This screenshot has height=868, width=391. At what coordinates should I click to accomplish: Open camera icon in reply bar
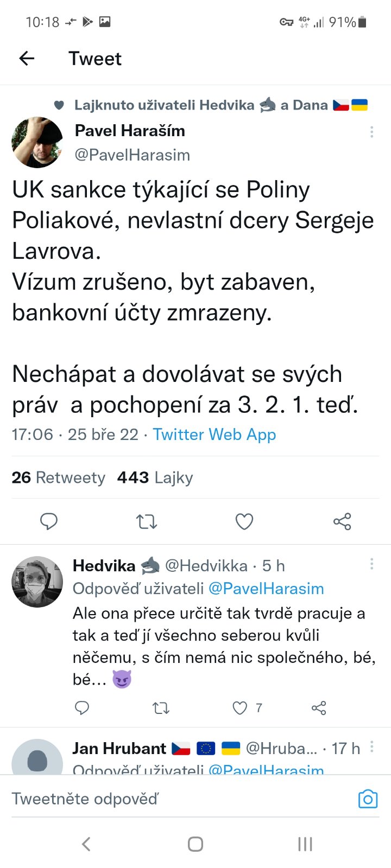pos(368,799)
